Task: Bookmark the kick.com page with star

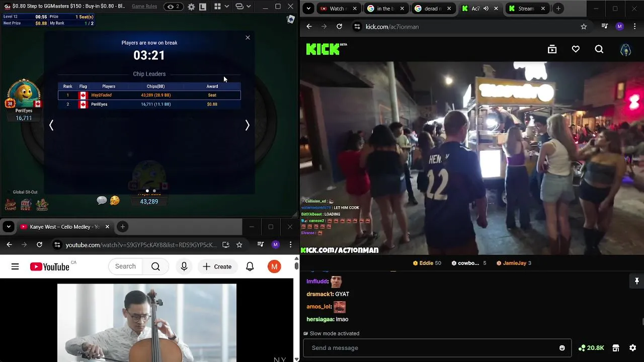Action: (584, 27)
